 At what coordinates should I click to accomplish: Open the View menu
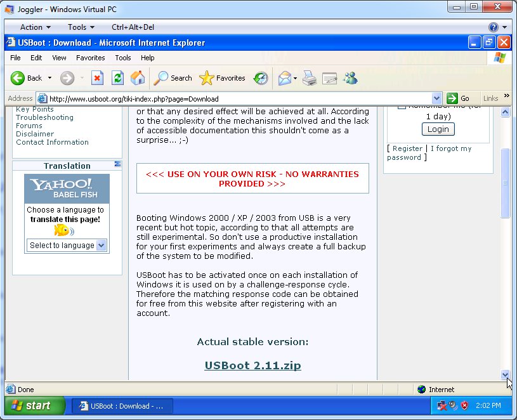click(59, 58)
